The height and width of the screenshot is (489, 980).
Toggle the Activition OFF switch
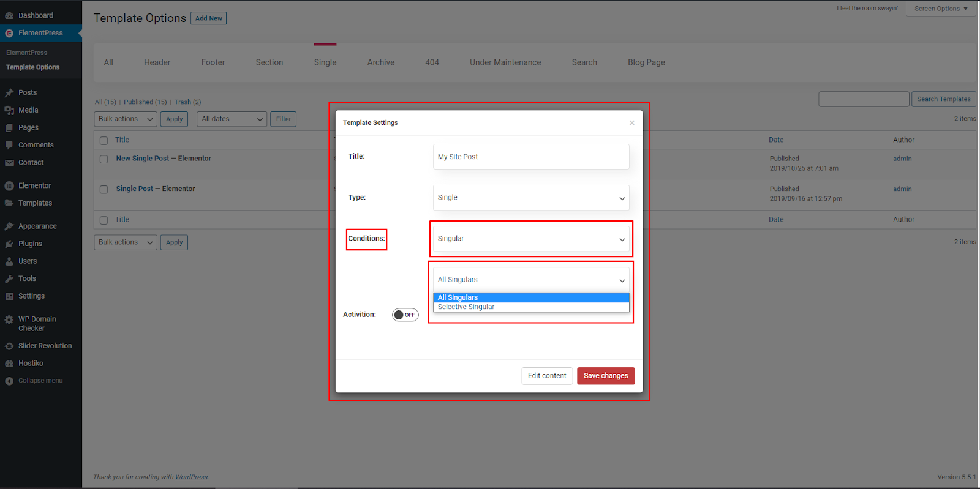(405, 315)
